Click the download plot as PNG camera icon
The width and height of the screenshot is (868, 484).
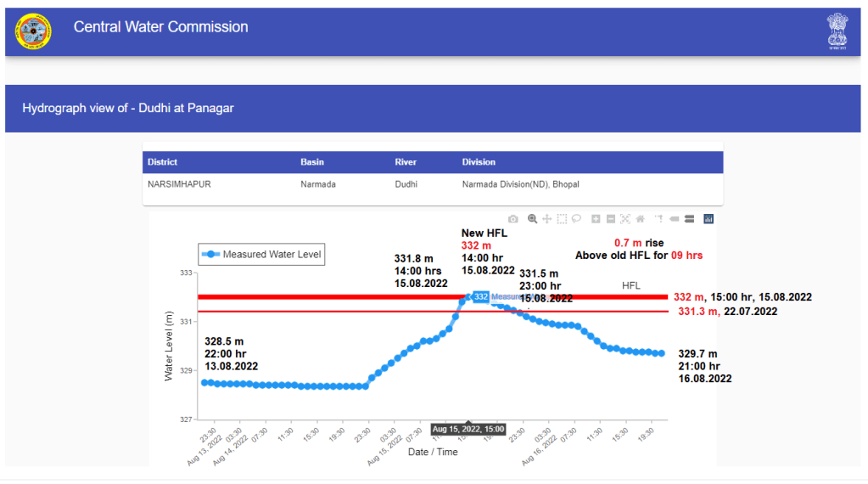[x=512, y=219]
